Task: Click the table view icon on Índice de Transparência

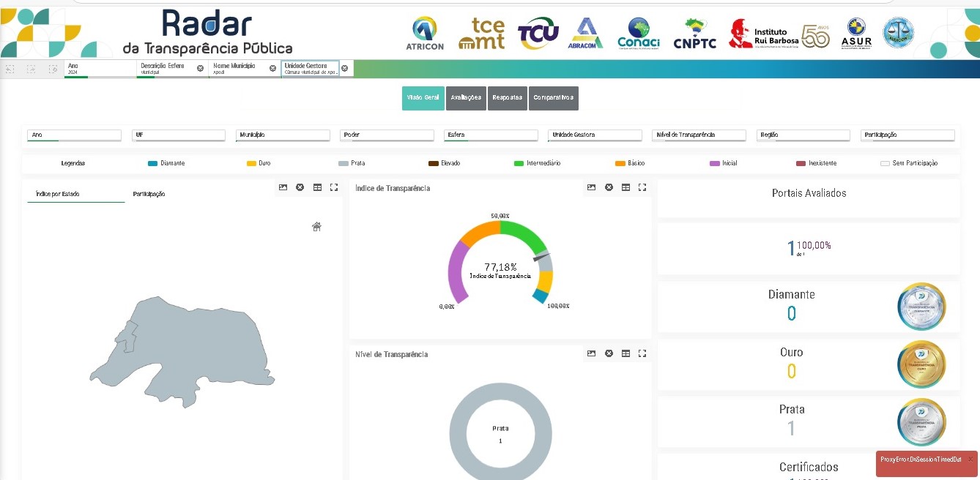Action: click(626, 187)
